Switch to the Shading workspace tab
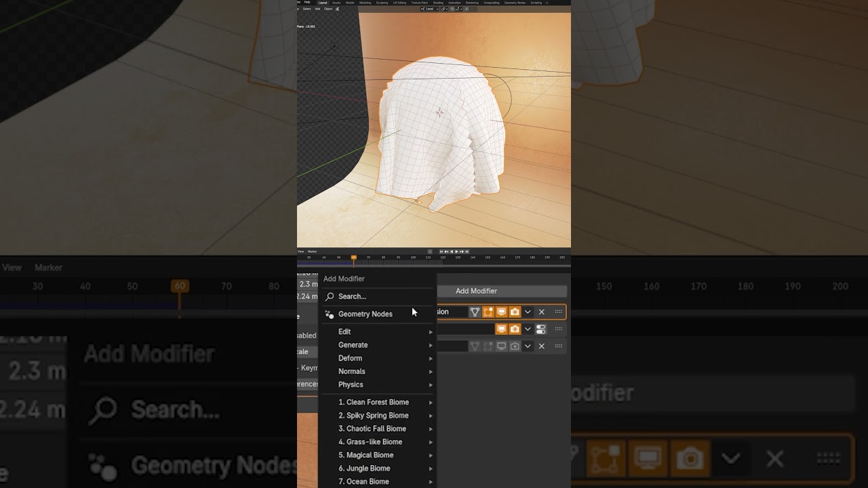868x488 pixels. [x=438, y=3]
